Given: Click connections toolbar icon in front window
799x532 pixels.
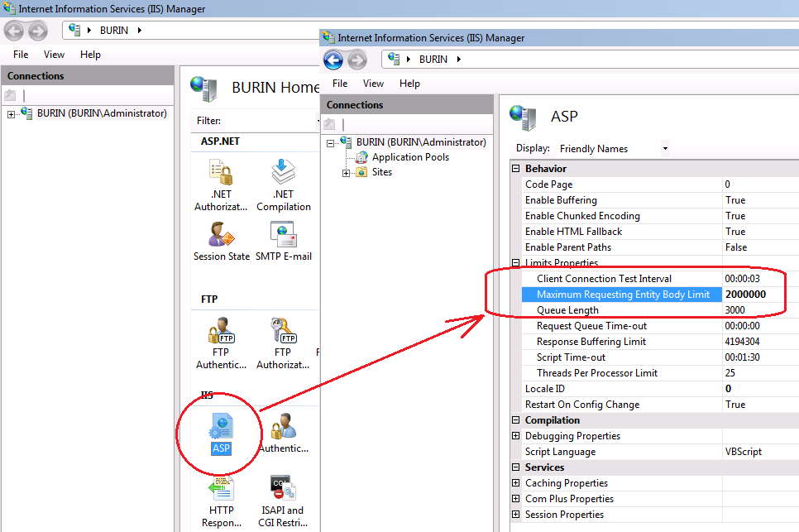Looking at the screenshot, I should (x=330, y=124).
